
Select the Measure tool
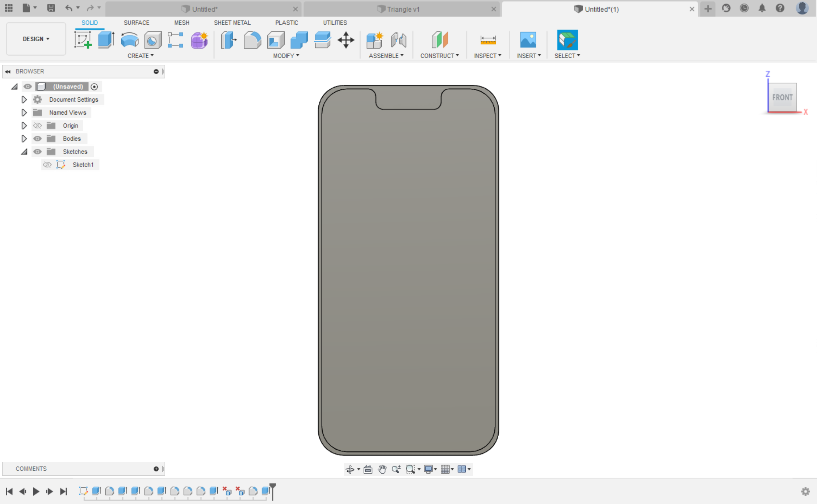(x=488, y=40)
